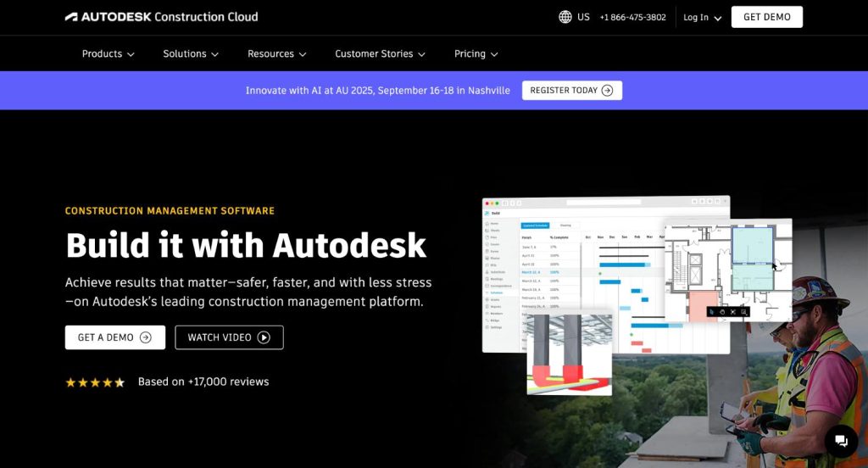Image resolution: width=868 pixels, height=468 pixels.
Task: Click the GET A DEMO hero button
Action: [115, 337]
